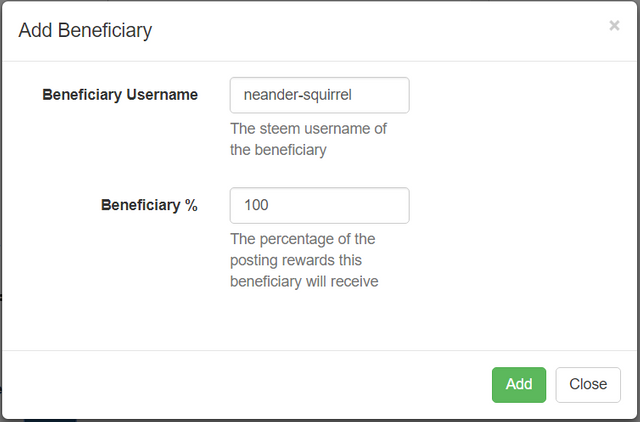Click the "100" value in the percentage field
640x422 pixels.
(257, 205)
